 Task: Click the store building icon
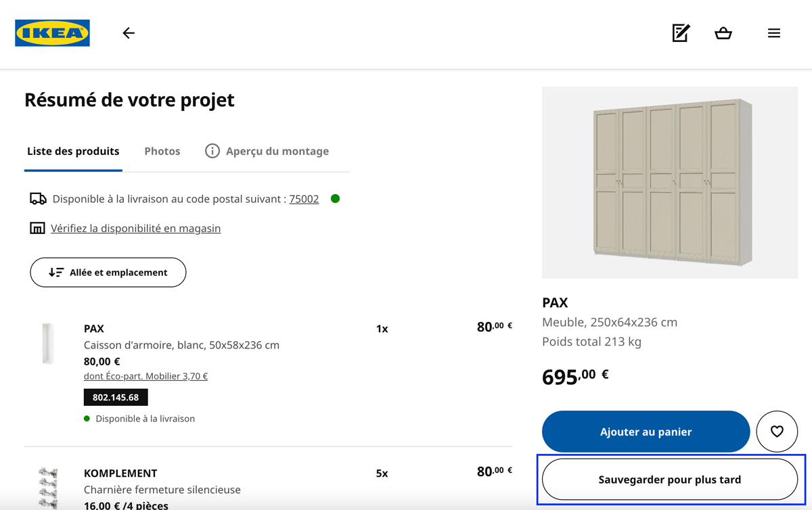point(37,229)
